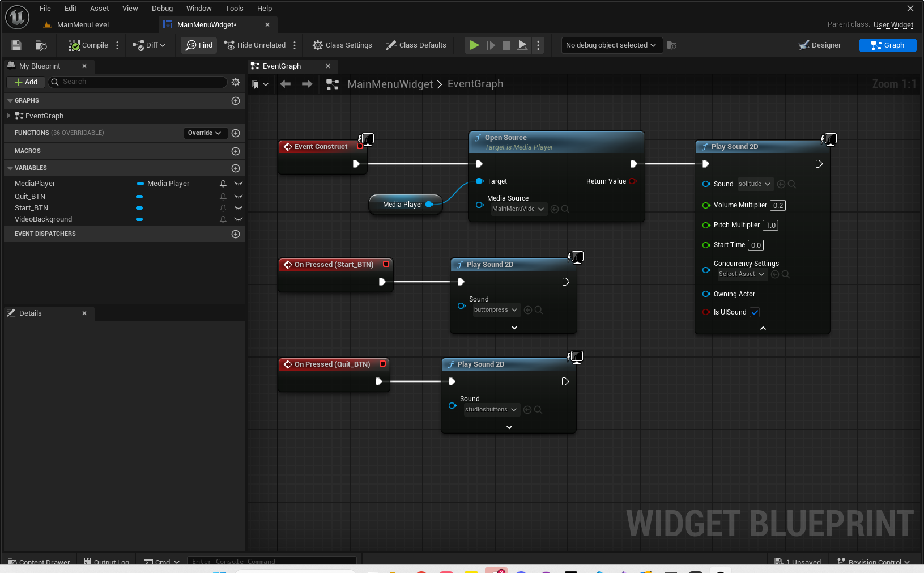Switch to Designer mode
Image resolution: width=924 pixels, height=573 pixels.
820,45
